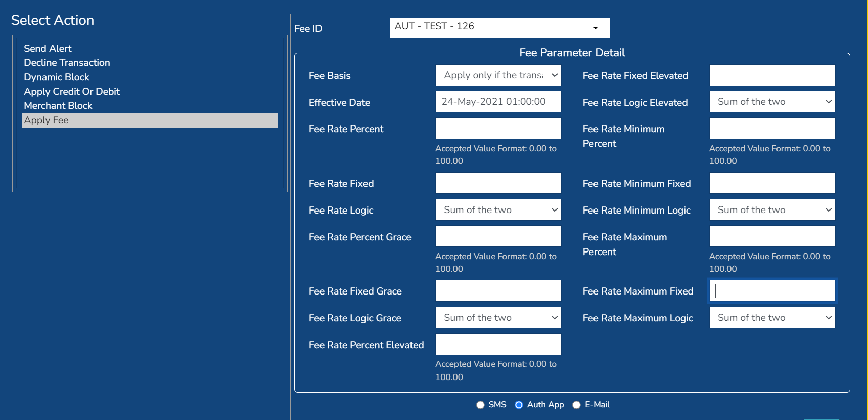868x420 pixels.
Task: Choose the E-Mail radio option
Action: click(576, 405)
